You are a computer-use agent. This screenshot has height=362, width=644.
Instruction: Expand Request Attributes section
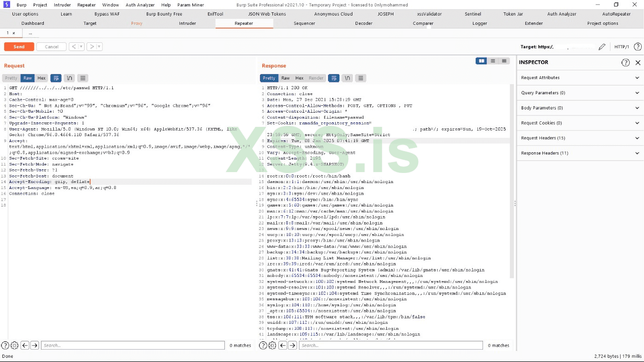(x=580, y=78)
